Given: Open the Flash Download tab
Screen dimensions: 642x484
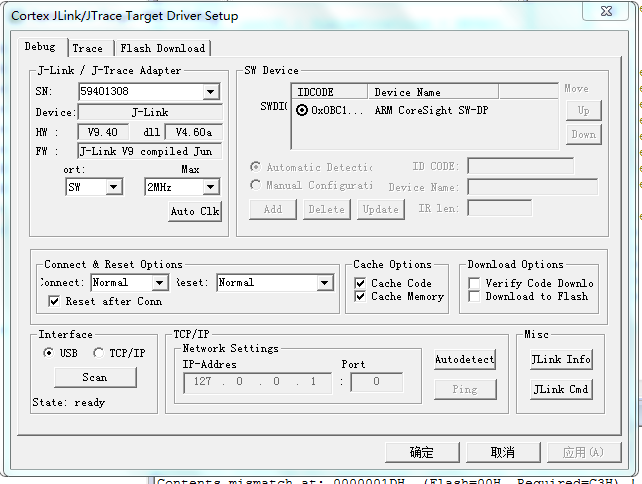Looking at the screenshot, I should pos(163,48).
